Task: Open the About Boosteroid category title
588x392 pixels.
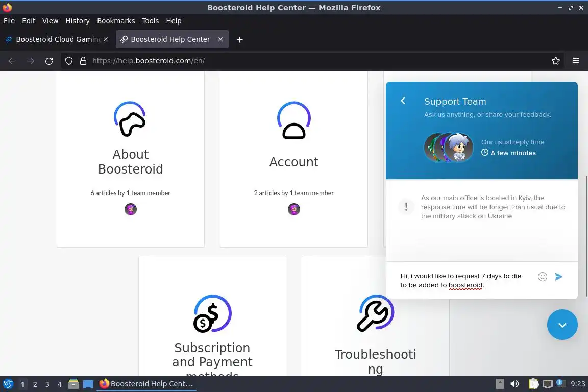Action: pyautogui.click(x=131, y=162)
